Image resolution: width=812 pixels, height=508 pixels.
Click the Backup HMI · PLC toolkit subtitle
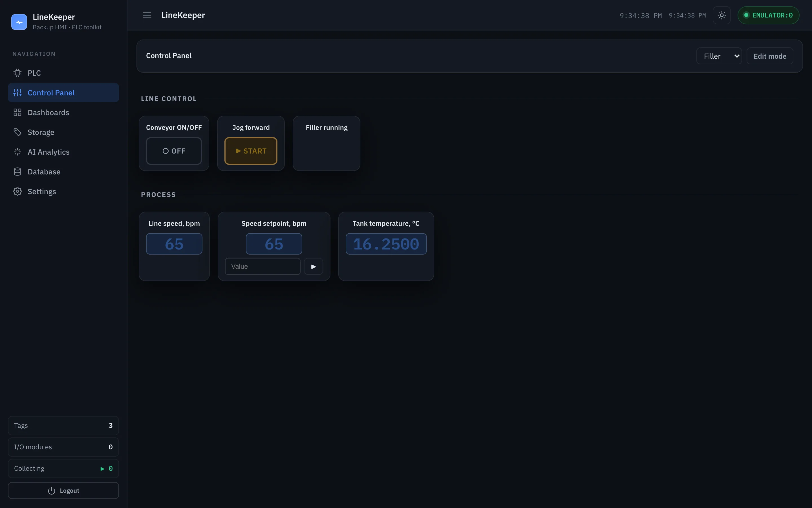click(x=67, y=27)
